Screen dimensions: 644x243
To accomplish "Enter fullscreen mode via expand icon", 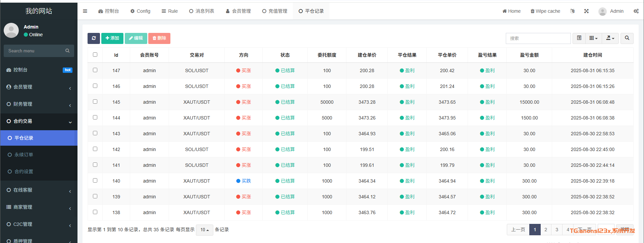I will pyautogui.click(x=586, y=11).
